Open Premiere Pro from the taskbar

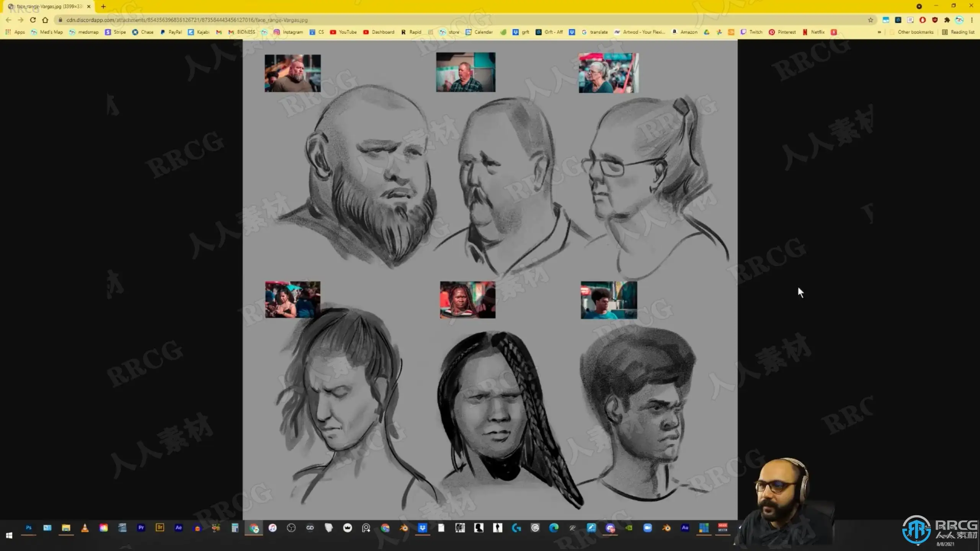(x=141, y=528)
